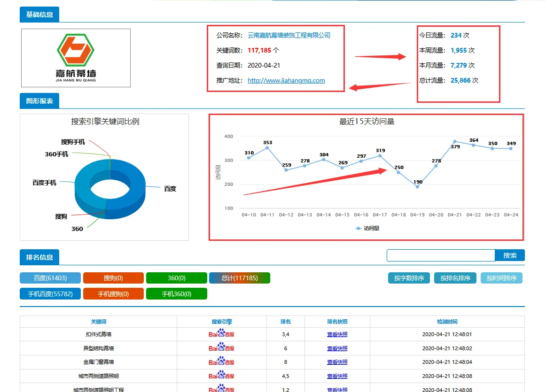Click the 按时间排序 sorting button
Image resolution: width=546 pixels, height=392 pixels.
(502, 277)
